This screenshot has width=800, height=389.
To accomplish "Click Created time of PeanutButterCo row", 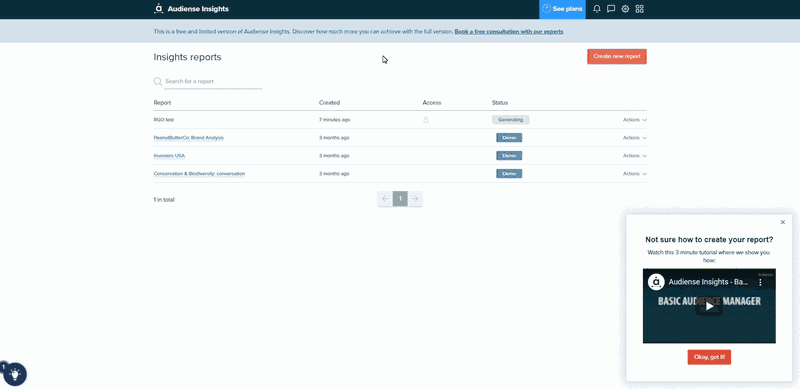I will click(x=334, y=138).
